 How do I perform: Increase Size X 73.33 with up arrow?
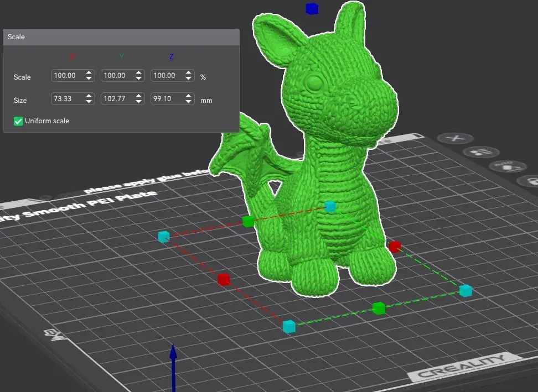[89, 96]
